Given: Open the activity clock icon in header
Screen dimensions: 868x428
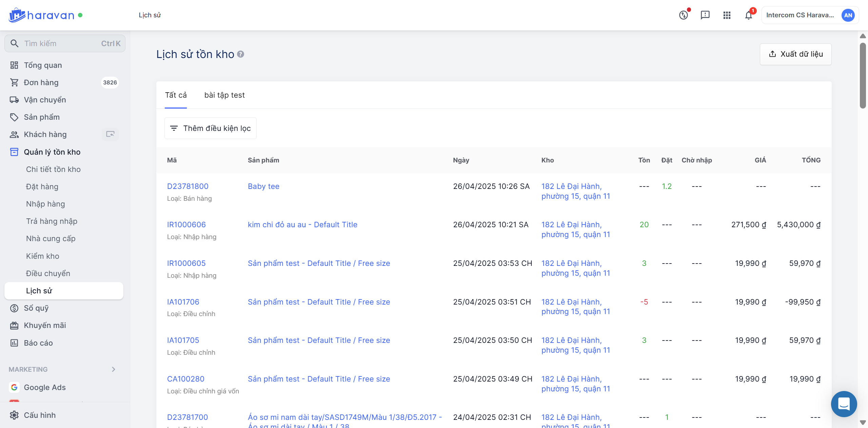Looking at the screenshot, I should click(x=684, y=15).
